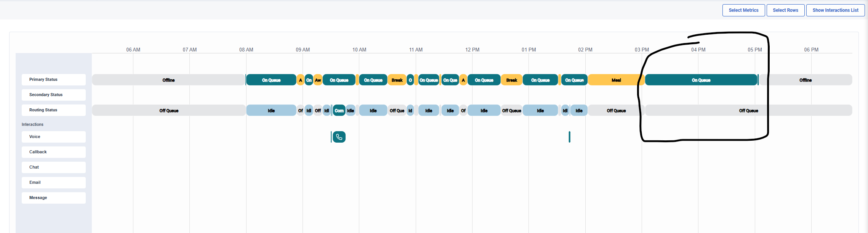Click the Voice interactions row label
868x233 pixels.
click(x=53, y=137)
